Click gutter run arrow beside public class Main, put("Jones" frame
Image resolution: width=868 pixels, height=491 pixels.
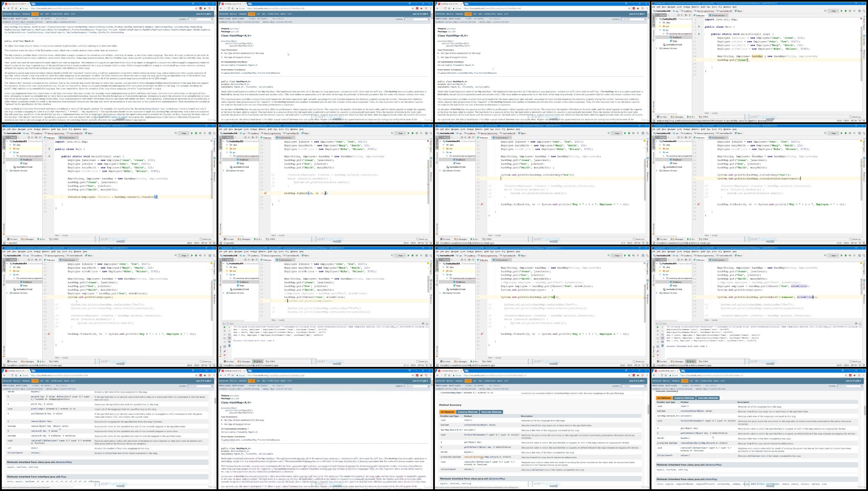[699, 26]
